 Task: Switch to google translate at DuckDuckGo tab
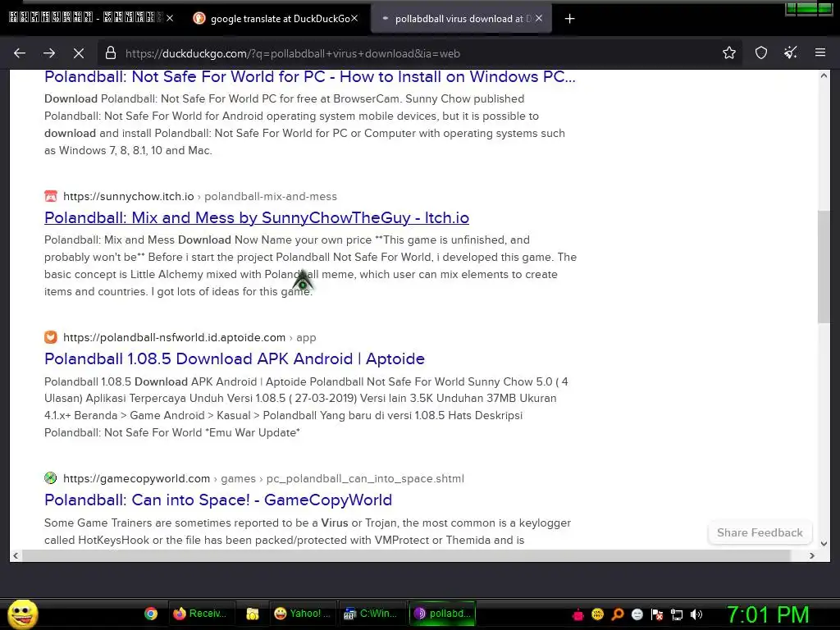pos(275,19)
